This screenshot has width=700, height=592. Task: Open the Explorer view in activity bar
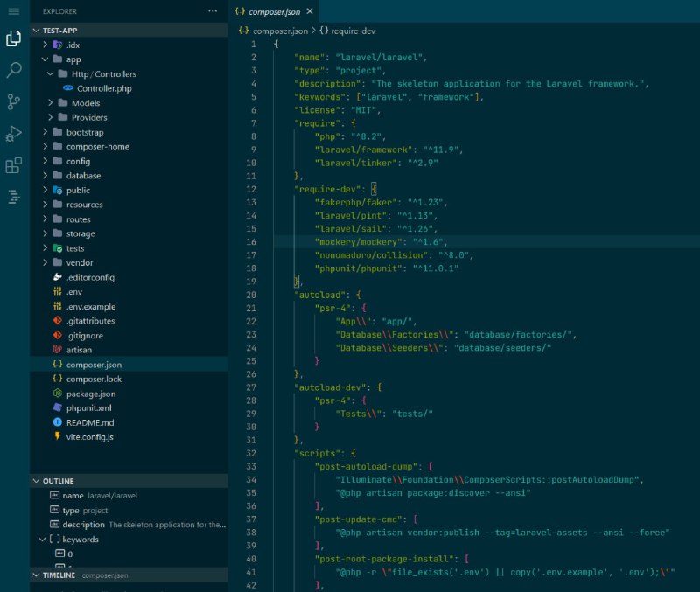click(14, 38)
